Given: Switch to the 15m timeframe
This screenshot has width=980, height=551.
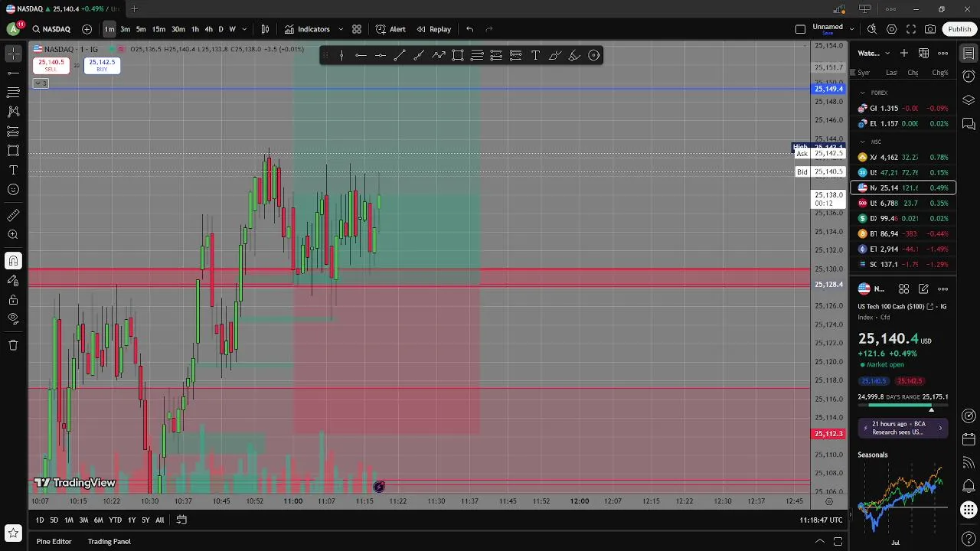Looking at the screenshot, I should [x=158, y=29].
